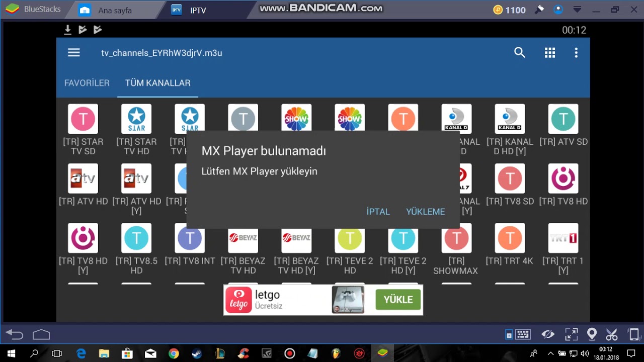644x362 pixels.
Task: Open the Windows Start menu
Action: point(11,353)
